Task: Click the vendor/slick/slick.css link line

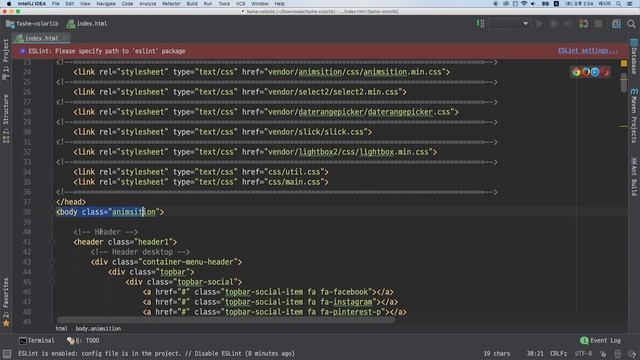Action: point(222,132)
